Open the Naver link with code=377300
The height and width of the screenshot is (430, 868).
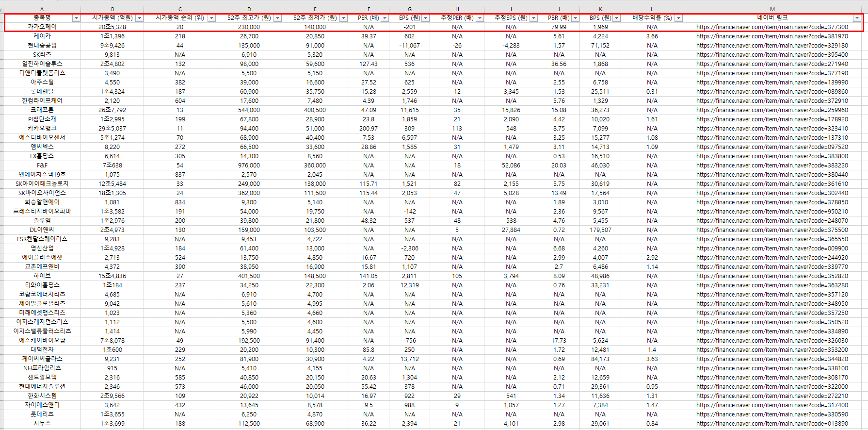pyautogui.click(x=772, y=27)
